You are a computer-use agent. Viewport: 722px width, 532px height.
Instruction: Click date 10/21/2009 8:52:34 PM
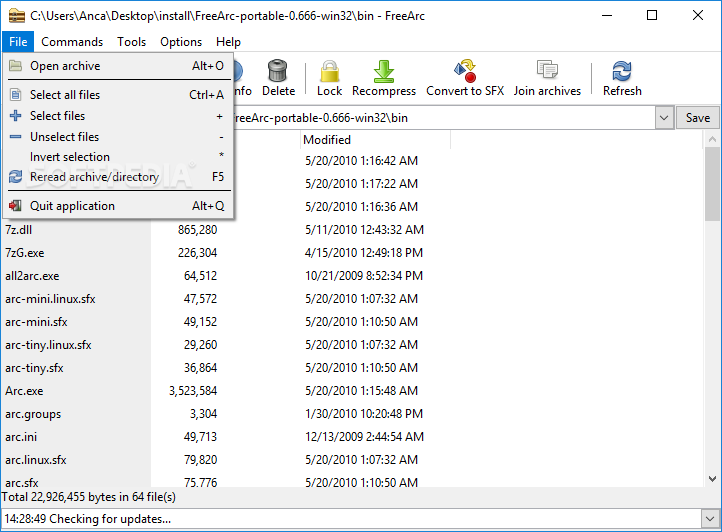pos(364,275)
